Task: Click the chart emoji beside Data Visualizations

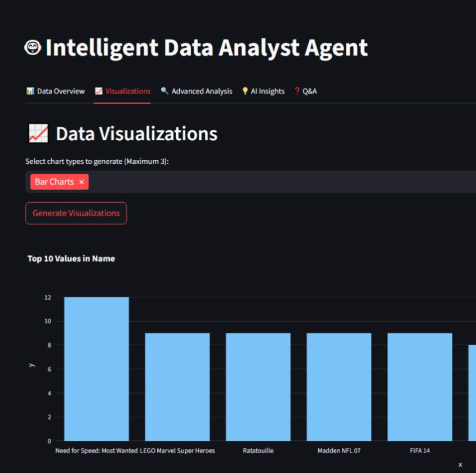Action: (38, 133)
